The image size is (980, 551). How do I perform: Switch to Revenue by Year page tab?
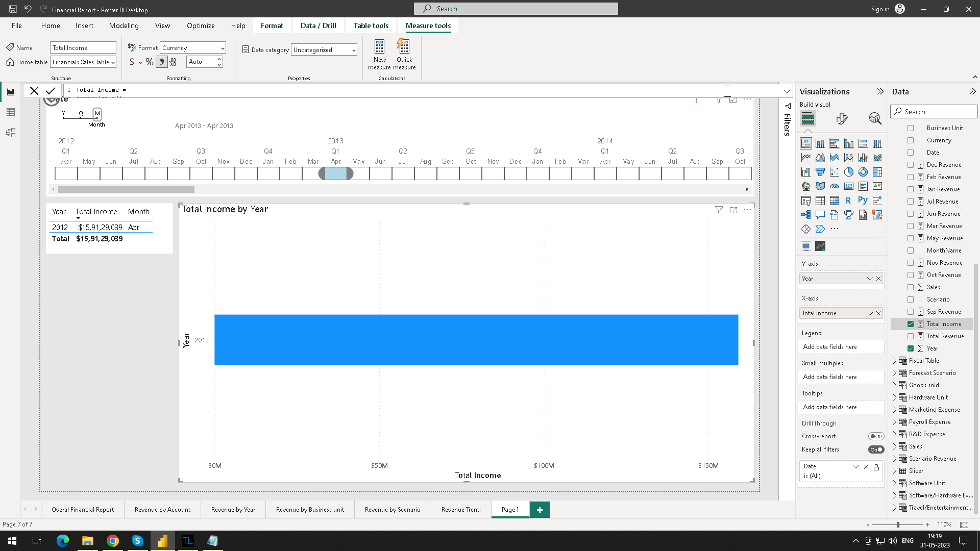point(233,510)
